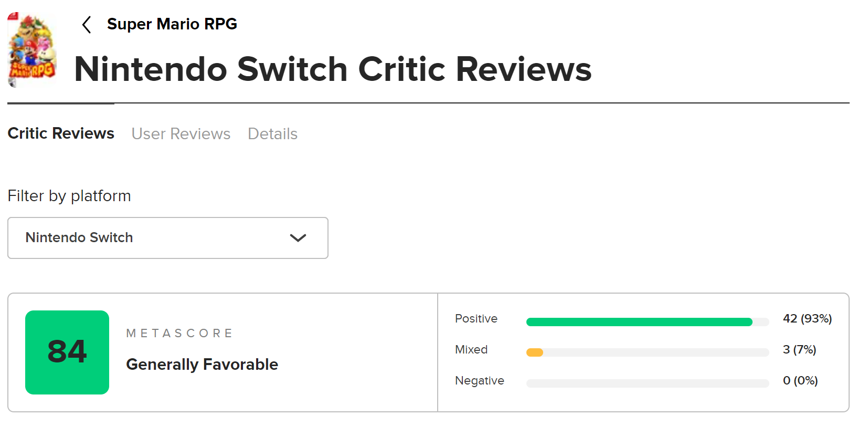Image resolution: width=868 pixels, height=426 pixels.
Task: Click the orange Mixed reviews bar
Action: (x=535, y=352)
